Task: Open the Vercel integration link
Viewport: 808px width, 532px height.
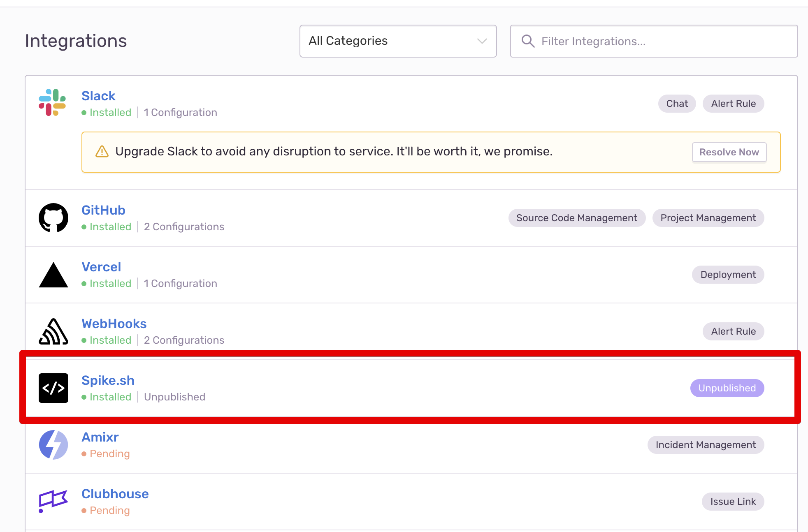Action: point(101,267)
